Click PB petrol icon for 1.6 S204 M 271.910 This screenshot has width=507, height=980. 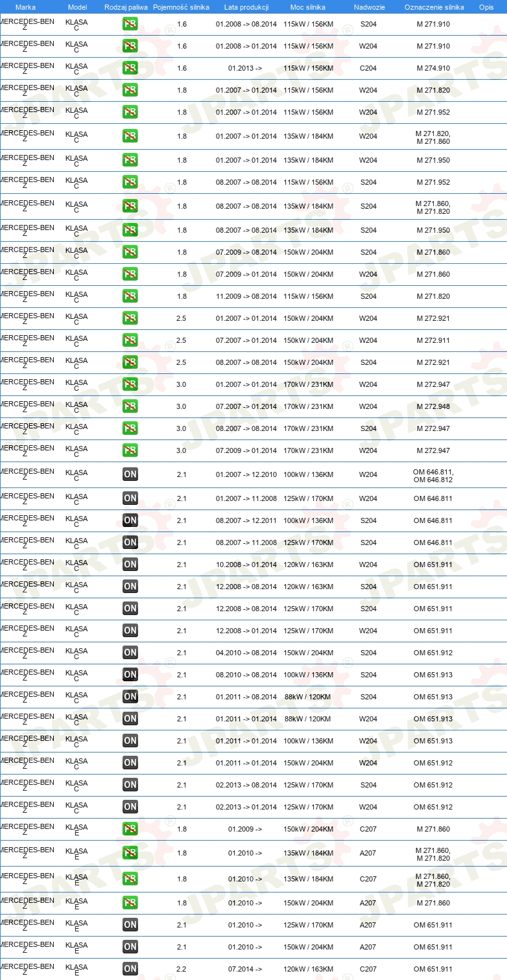(x=130, y=24)
